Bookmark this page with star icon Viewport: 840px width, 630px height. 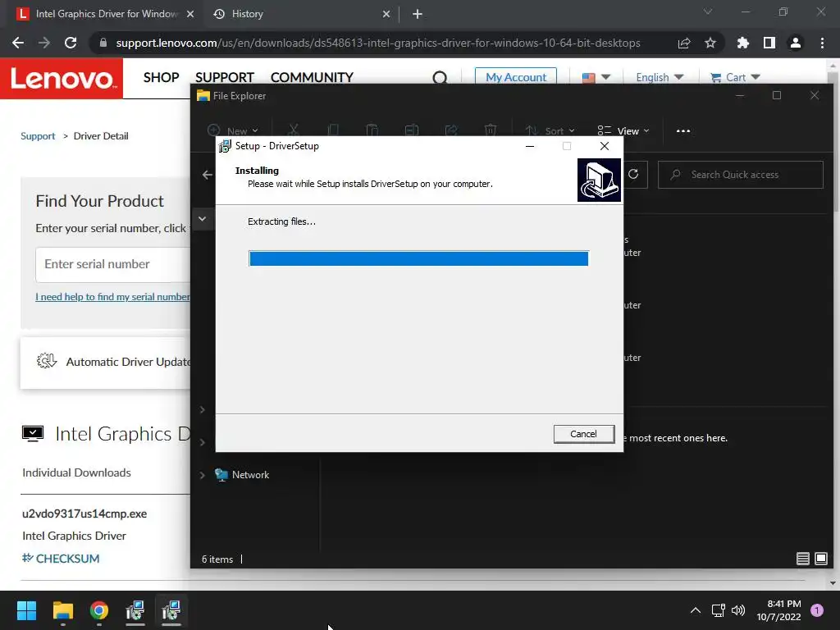[x=710, y=43]
